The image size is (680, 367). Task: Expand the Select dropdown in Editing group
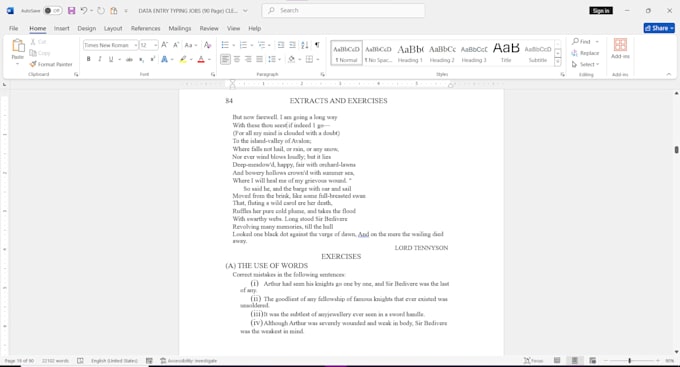[x=585, y=64]
